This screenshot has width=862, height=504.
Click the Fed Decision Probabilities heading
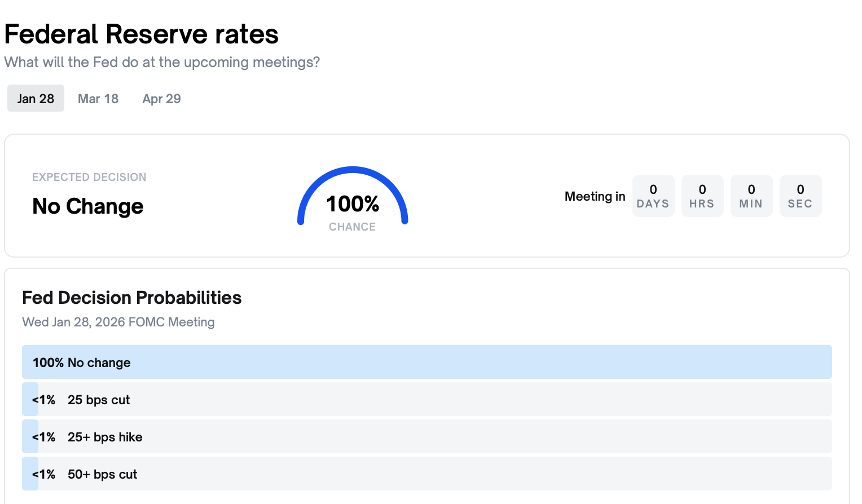131,298
